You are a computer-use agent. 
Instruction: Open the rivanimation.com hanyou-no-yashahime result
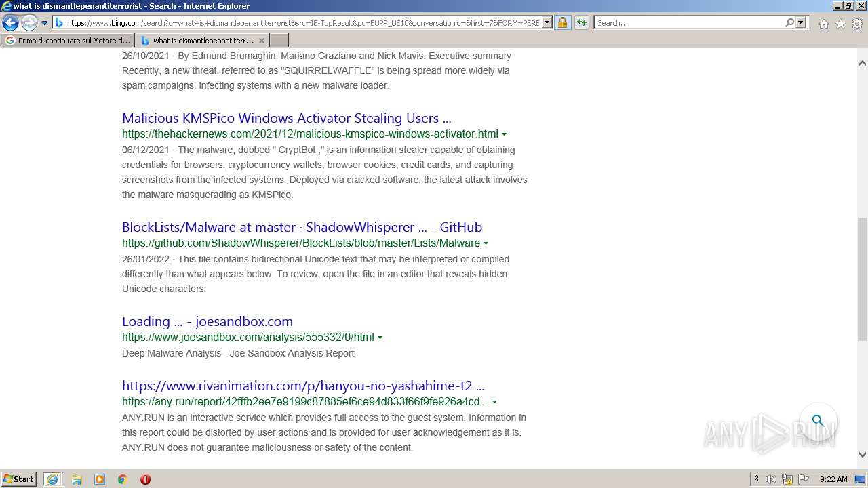point(303,386)
